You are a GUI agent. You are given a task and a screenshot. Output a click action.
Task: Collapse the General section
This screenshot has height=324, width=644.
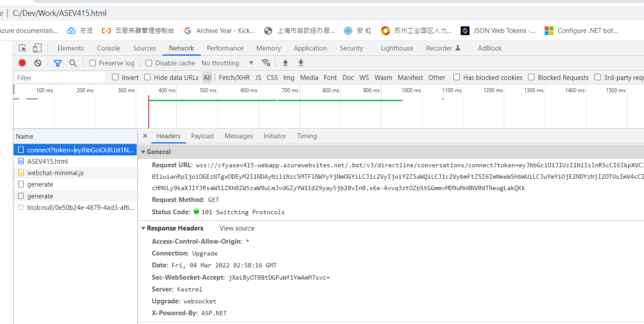[x=143, y=151]
